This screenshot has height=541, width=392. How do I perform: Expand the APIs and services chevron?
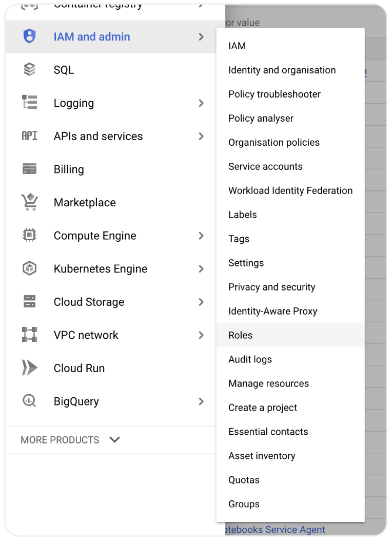pyautogui.click(x=201, y=137)
